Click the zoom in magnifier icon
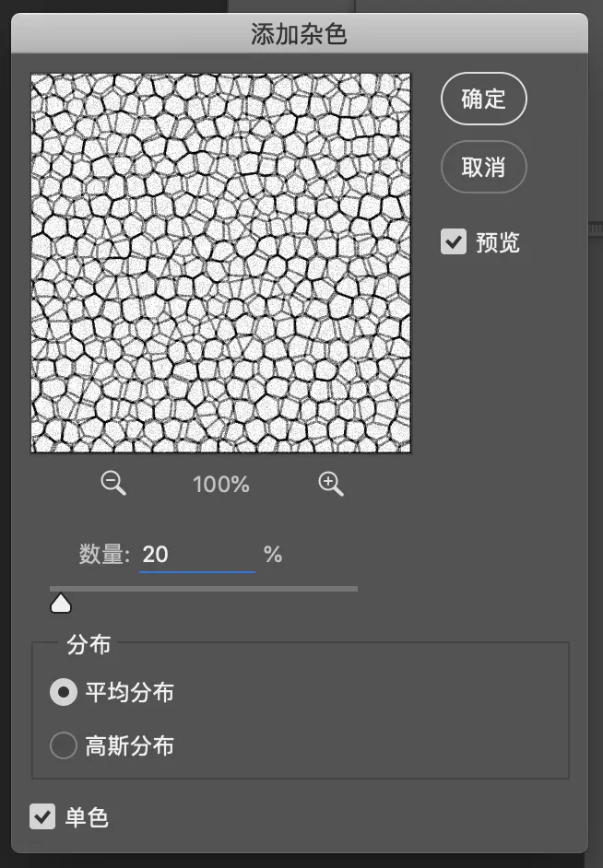Image resolution: width=603 pixels, height=868 pixels. click(x=331, y=483)
